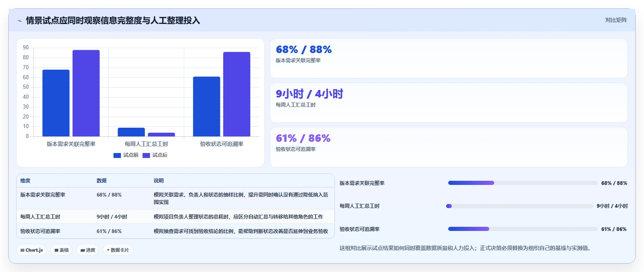Click the 版本需求关联完整率 progress bar
Viewport: 644px width, 272px height.
523,183
